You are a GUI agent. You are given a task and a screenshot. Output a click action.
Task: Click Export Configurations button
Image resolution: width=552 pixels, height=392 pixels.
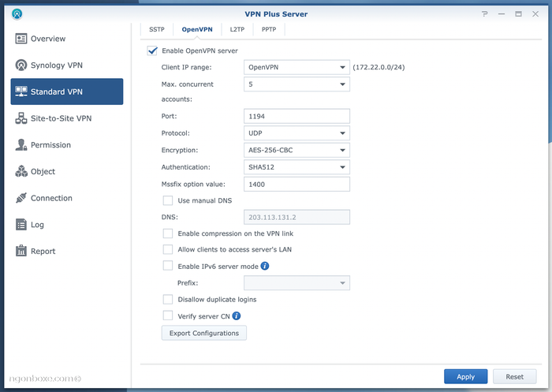pos(204,333)
